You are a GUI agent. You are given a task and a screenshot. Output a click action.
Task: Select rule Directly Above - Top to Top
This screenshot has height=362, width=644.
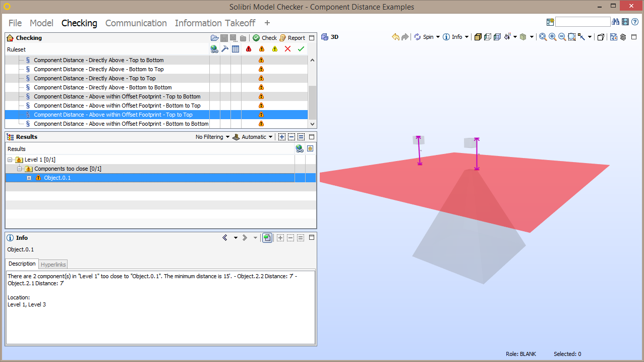94,78
